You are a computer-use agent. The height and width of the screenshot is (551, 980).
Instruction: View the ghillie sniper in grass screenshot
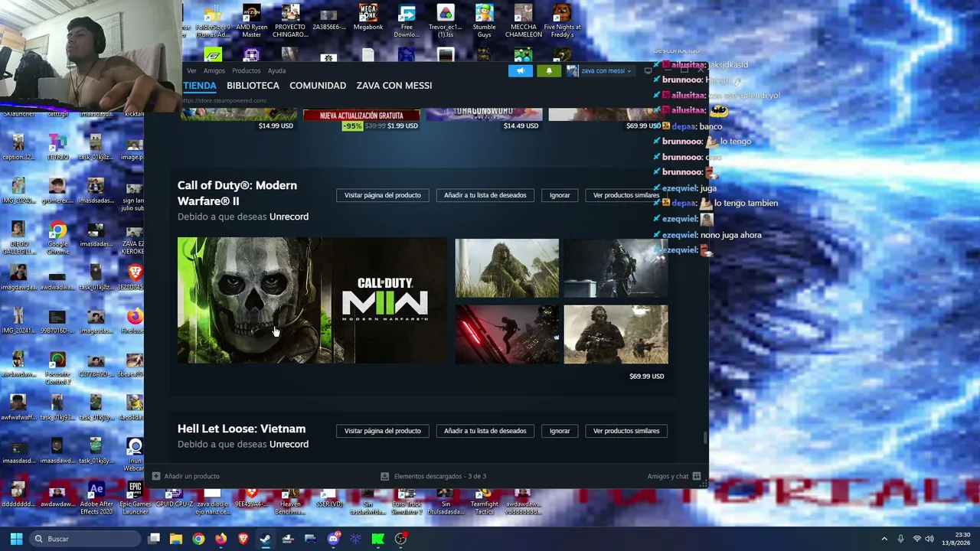(x=507, y=268)
